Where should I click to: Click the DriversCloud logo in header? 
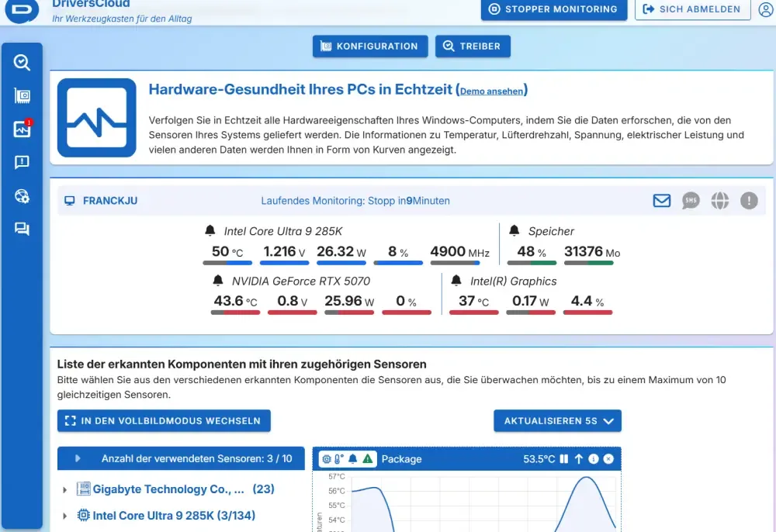(23, 10)
